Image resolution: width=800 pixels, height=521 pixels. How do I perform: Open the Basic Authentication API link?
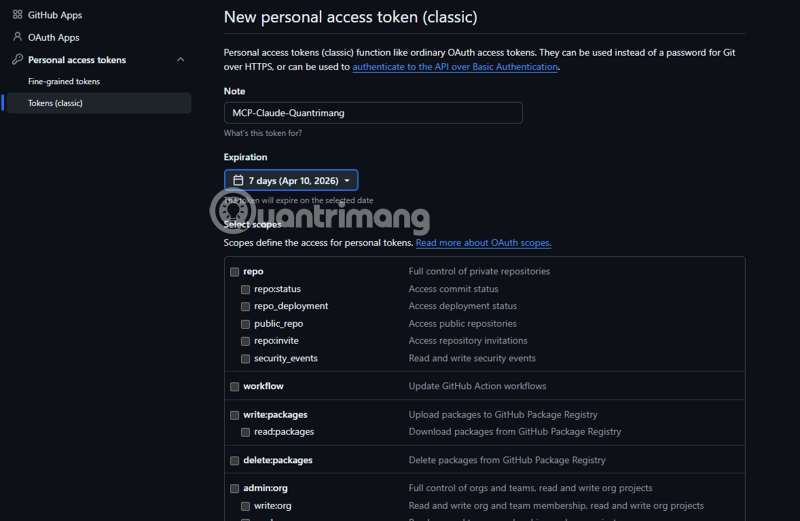[455, 67]
